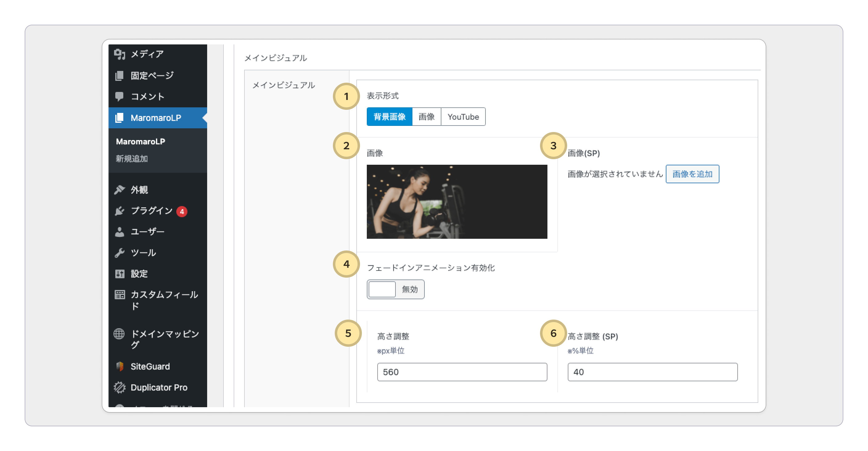Click the fixed pages icon (固定ページ)
Viewport: 868px width, 451px height.
(119, 76)
